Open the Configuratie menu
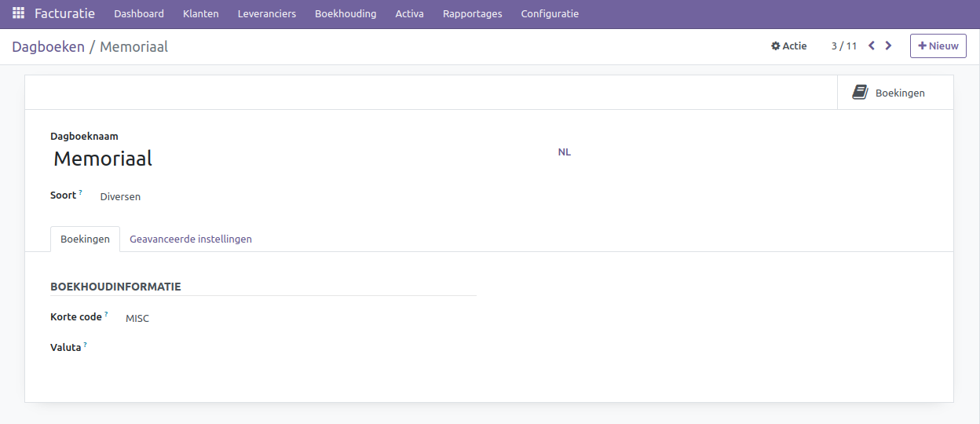The height and width of the screenshot is (424, 980). point(550,13)
